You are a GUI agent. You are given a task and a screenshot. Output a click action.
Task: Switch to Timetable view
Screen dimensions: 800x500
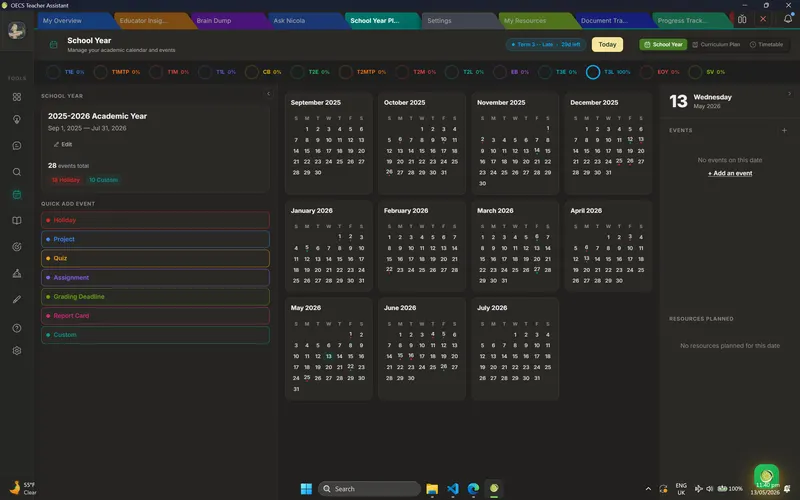click(766, 44)
